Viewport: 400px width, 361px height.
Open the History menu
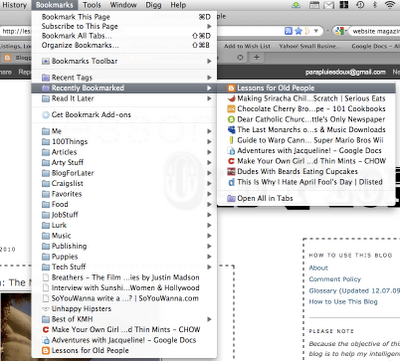(14, 5)
